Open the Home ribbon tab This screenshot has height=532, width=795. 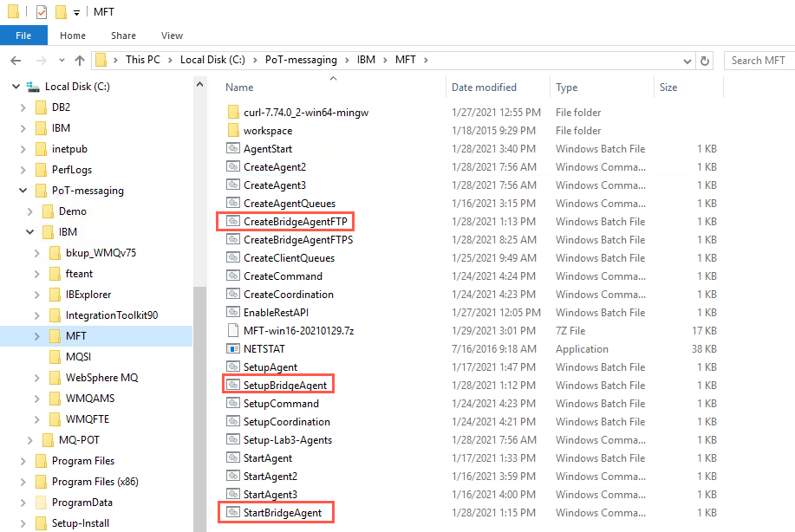coord(73,36)
